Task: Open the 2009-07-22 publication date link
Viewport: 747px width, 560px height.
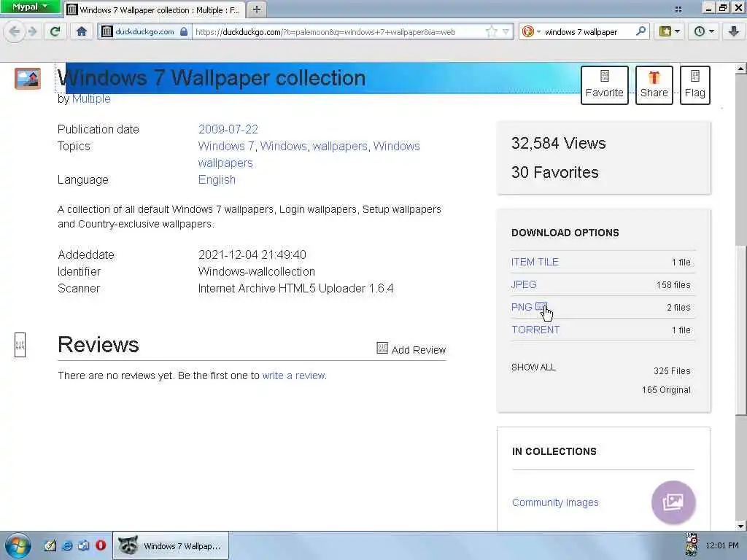Action: pyautogui.click(x=228, y=130)
